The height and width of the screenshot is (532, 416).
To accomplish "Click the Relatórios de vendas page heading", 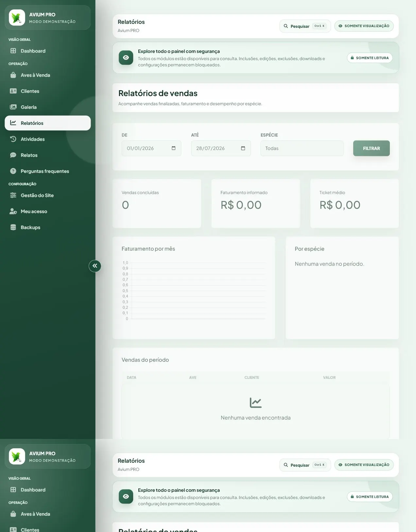I will point(158,93).
